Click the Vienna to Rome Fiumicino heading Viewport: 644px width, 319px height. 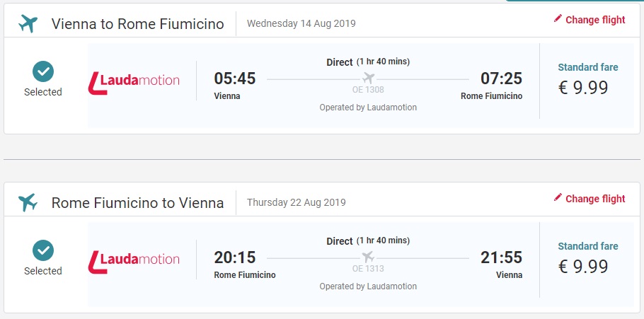(x=137, y=24)
